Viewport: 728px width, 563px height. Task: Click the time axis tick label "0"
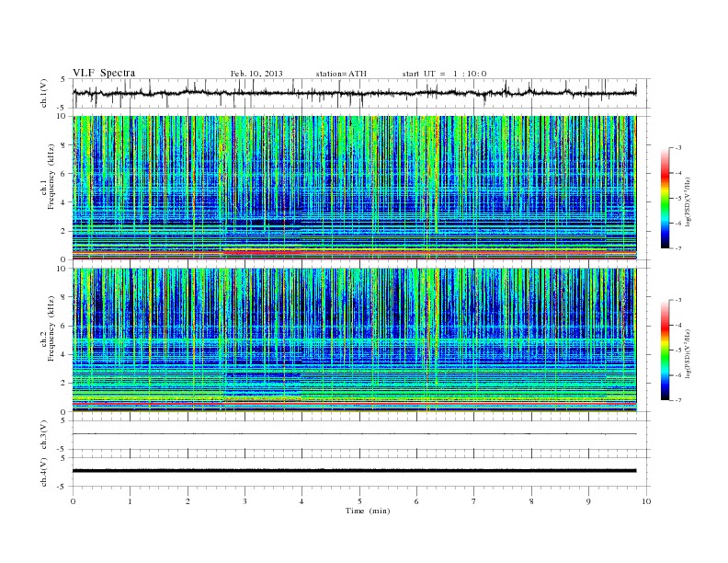pos(73,501)
